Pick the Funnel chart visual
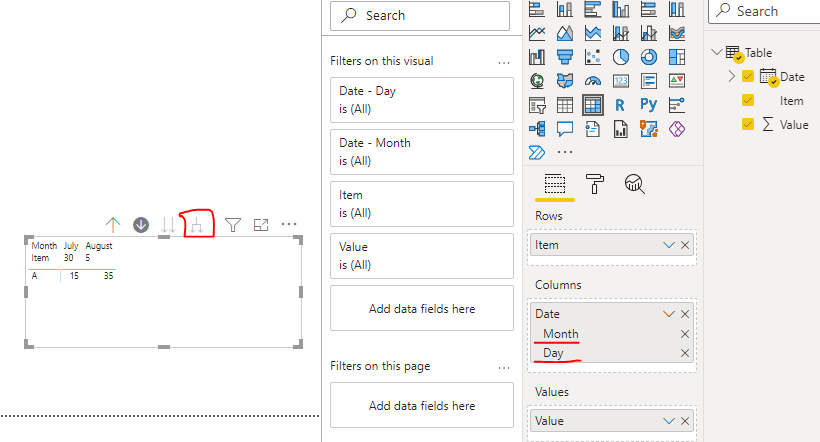Viewport: 820px width, 442px height. pos(565,56)
